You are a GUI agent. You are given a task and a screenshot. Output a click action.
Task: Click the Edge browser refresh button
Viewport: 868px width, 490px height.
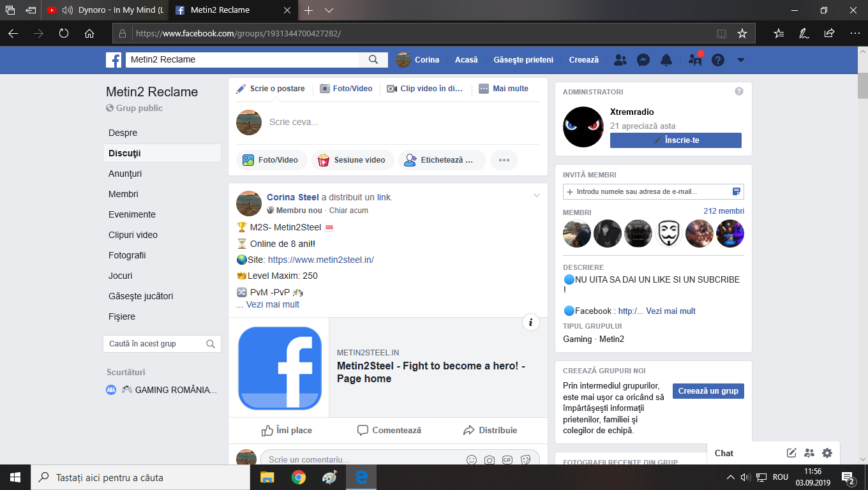coord(64,33)
